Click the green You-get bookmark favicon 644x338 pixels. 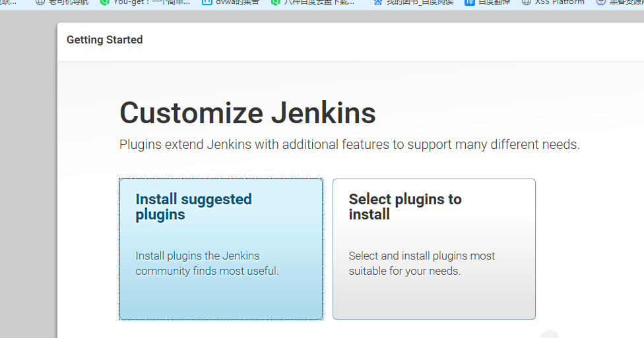pyautogui.click(x=105, y=2)
